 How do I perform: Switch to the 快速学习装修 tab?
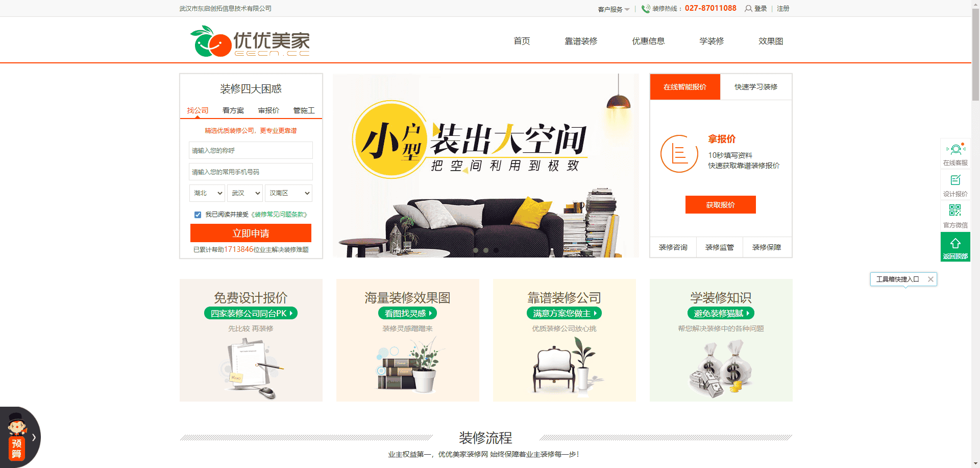click(x=756, y=87)
